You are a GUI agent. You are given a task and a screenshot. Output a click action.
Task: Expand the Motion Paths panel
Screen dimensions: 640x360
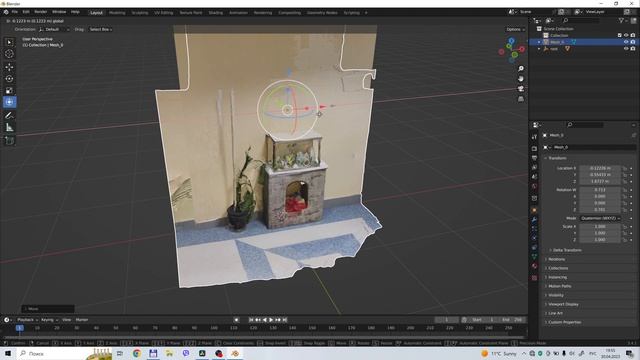[x=559, y=286]
